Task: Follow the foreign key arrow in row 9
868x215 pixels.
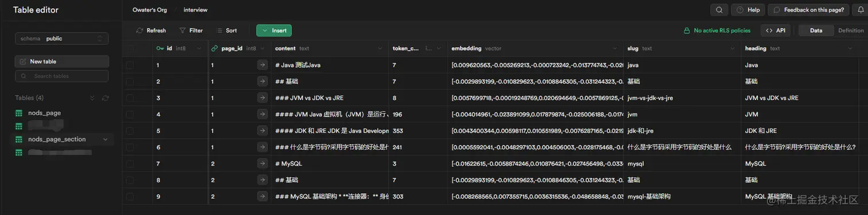Action: (262, 196)
